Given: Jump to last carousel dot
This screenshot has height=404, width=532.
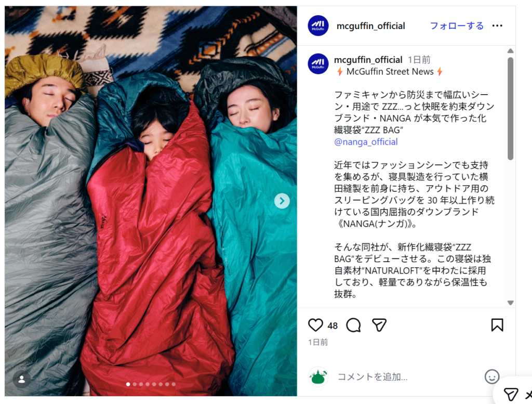Looking at the screenshot, I should point(174,384).
